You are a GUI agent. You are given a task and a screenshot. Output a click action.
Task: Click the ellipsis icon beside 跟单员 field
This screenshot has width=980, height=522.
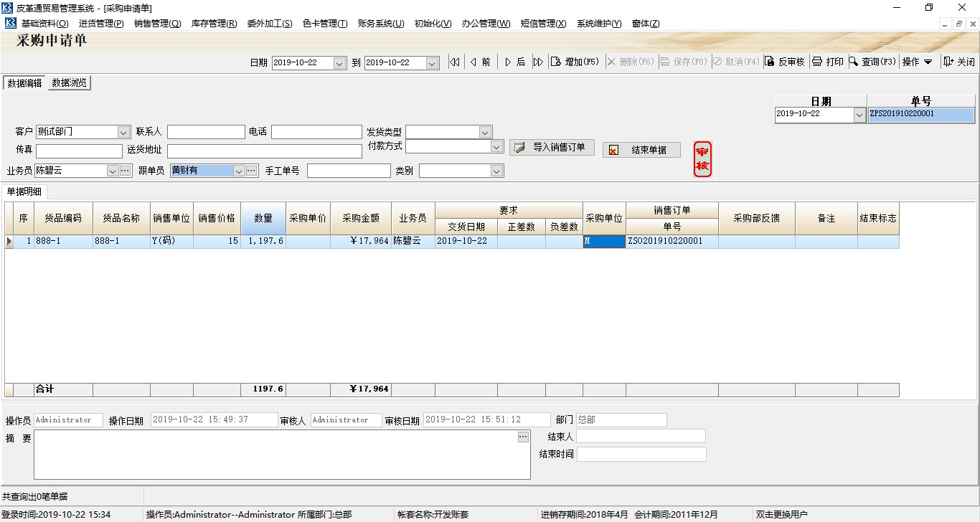(x=251, y=170)
